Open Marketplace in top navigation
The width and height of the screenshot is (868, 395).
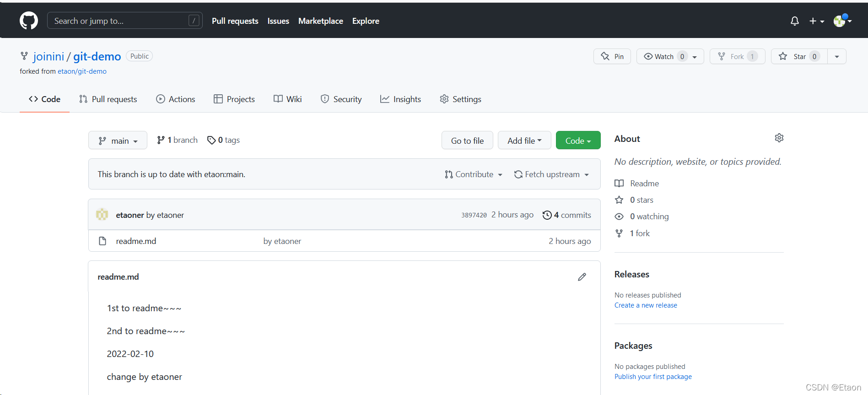[321, 21]
